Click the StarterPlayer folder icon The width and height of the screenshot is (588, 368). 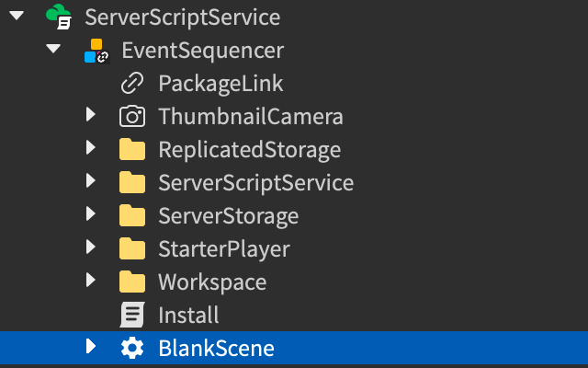[132, 248]
